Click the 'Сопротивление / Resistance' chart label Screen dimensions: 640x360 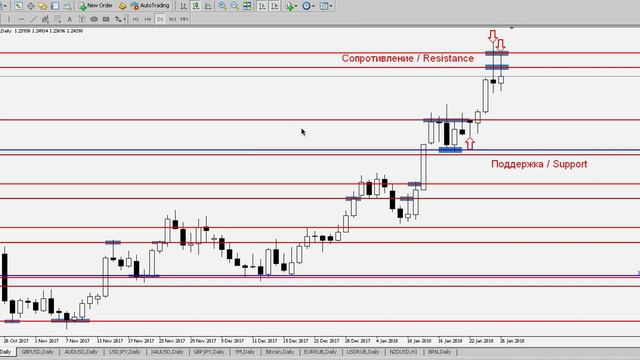click(x=408, y=58)
